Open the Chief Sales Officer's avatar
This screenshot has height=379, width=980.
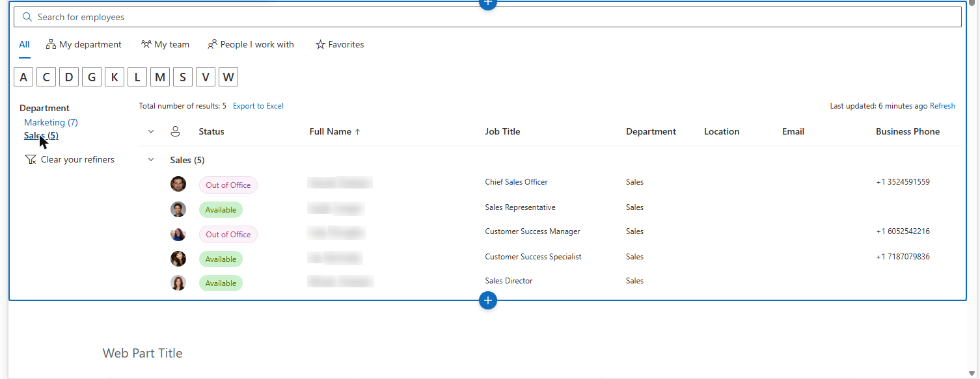point(178,184)
